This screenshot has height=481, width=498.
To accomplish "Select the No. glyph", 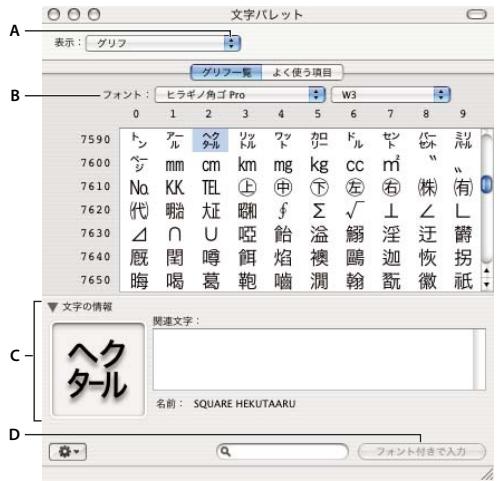I will (x=139, y=188).
